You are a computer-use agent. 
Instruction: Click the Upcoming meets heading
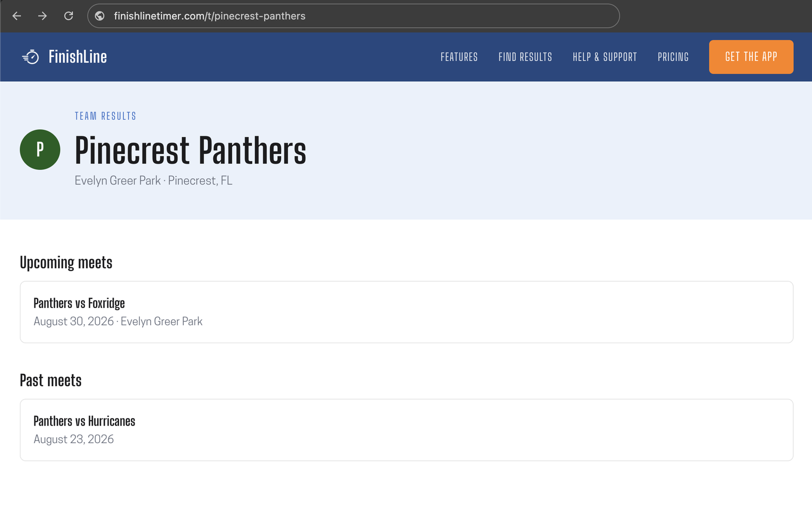(x=66, y=263)
